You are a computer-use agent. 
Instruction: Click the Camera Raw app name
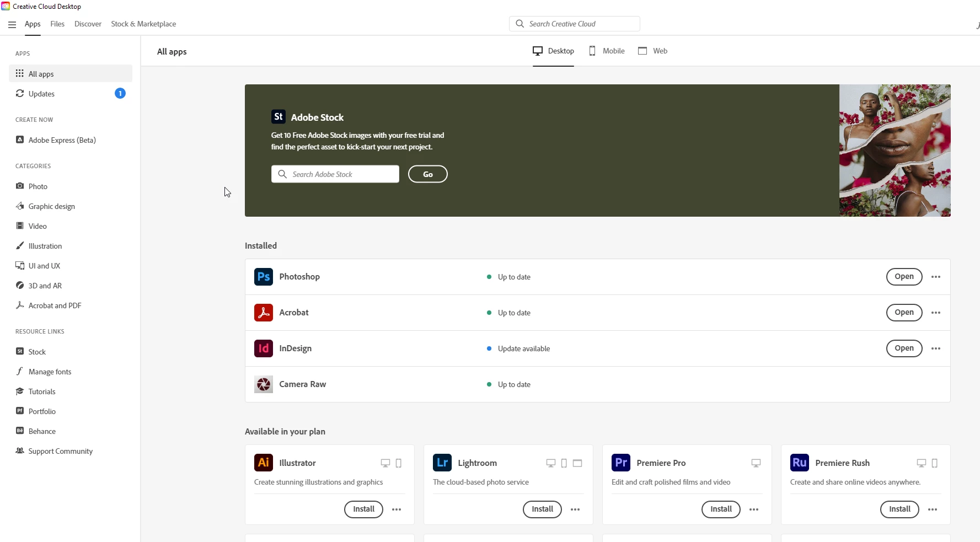[x=303, y=384]
